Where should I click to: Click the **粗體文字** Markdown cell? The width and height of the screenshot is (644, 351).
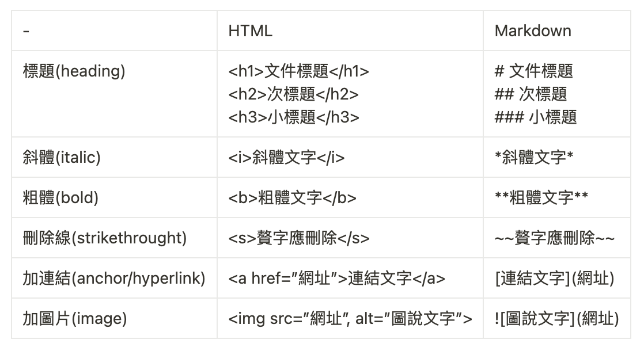point(541,198)
